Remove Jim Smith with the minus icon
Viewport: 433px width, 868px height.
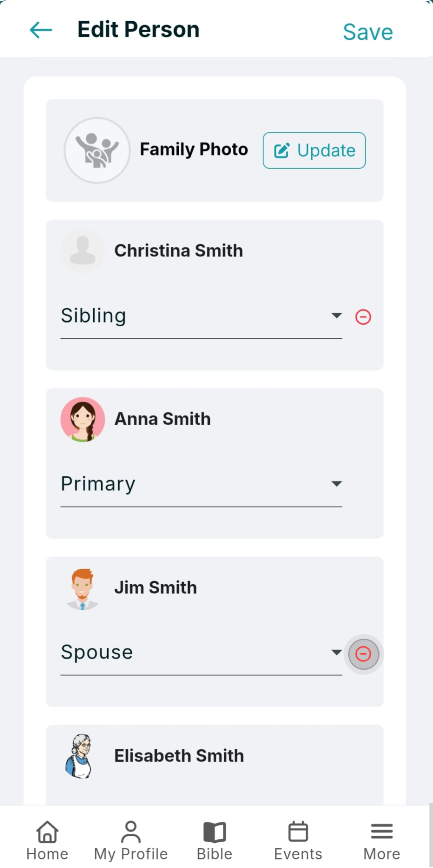[363, 654]
